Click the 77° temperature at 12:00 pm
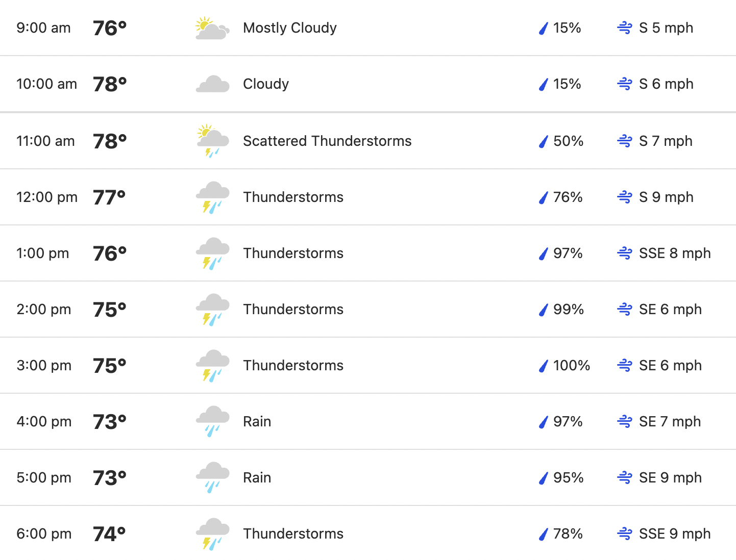736x560 pixels. 109,197
